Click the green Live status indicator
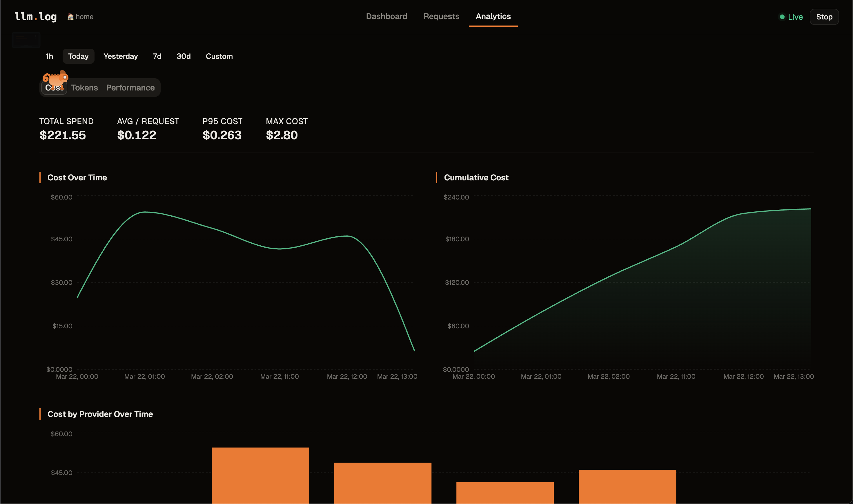 [790, 17]
